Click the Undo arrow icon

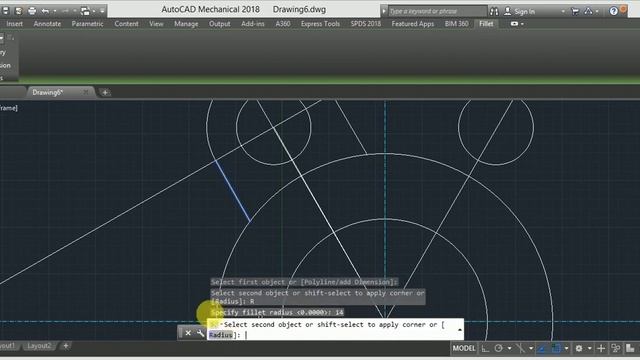pyautogui.click(x=45, y=11)
